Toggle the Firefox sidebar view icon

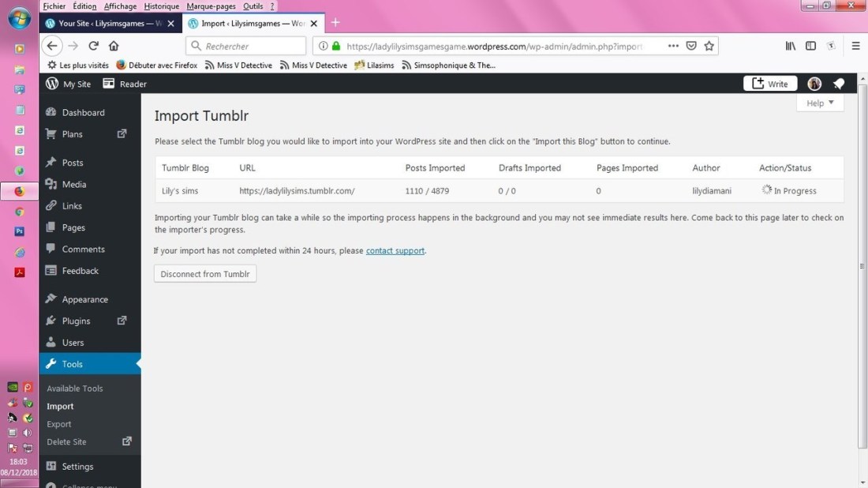810,46
